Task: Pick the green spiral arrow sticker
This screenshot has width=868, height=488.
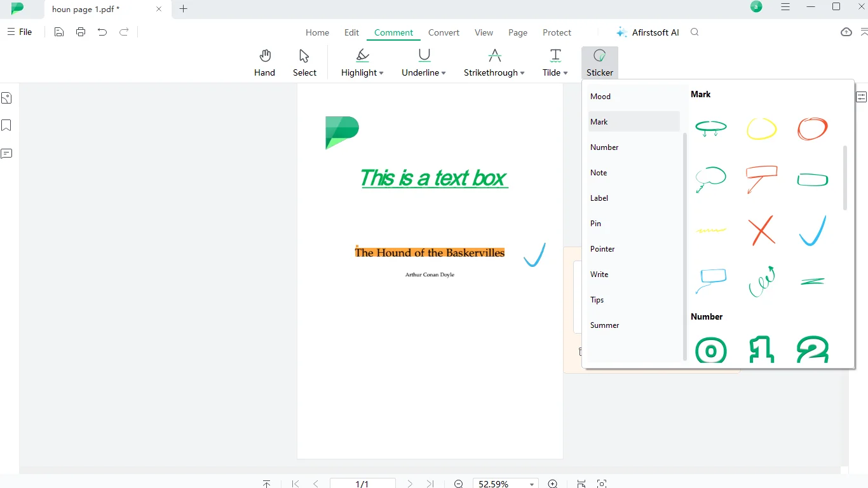Action: pyautogui.click(x=762, y=281)
